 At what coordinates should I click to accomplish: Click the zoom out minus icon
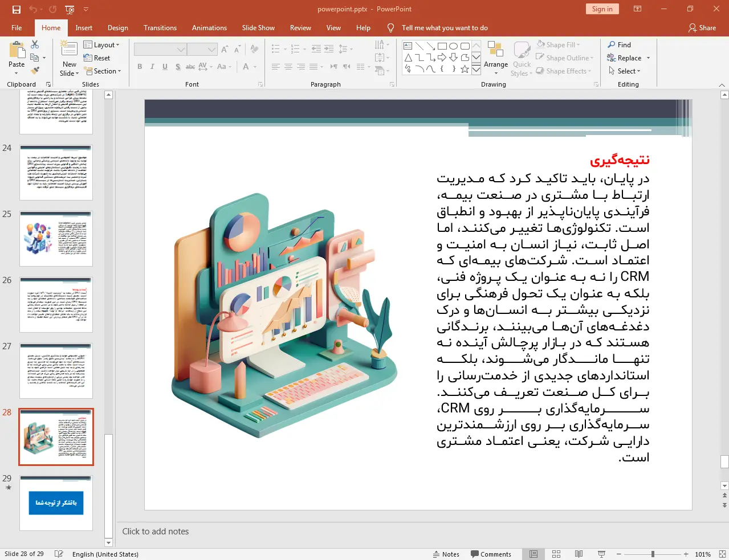point(618,554)
